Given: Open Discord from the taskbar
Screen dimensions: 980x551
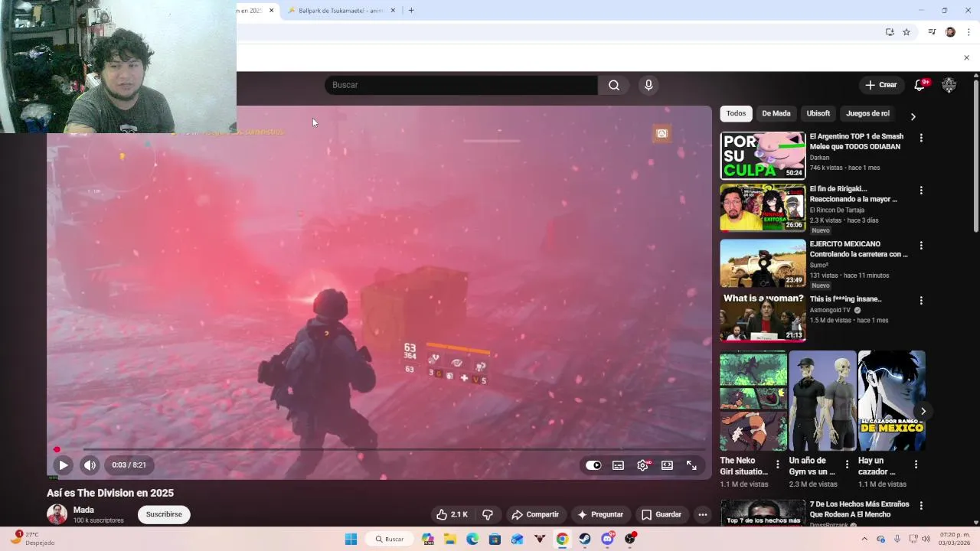Looking at the screenshot, I should tap(607, 539).
